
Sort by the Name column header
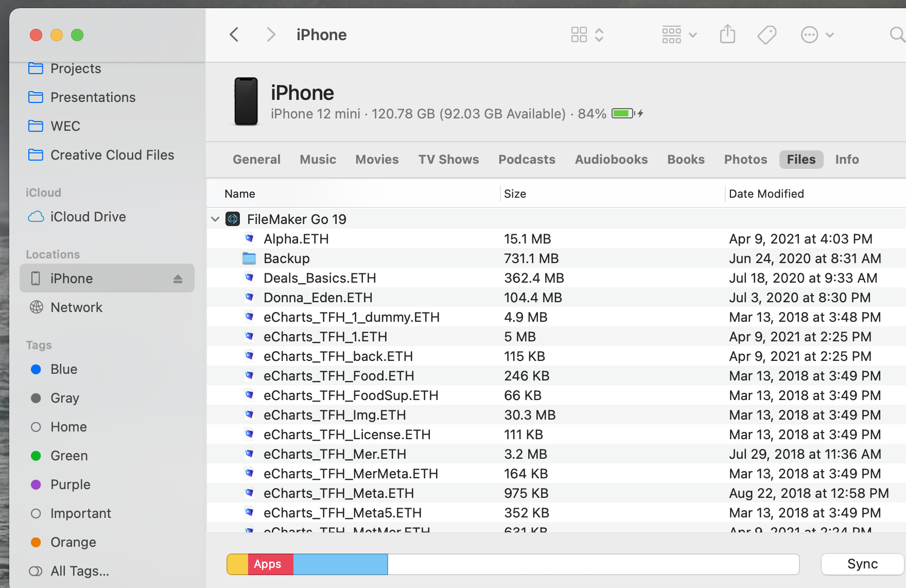click(240, 194)
